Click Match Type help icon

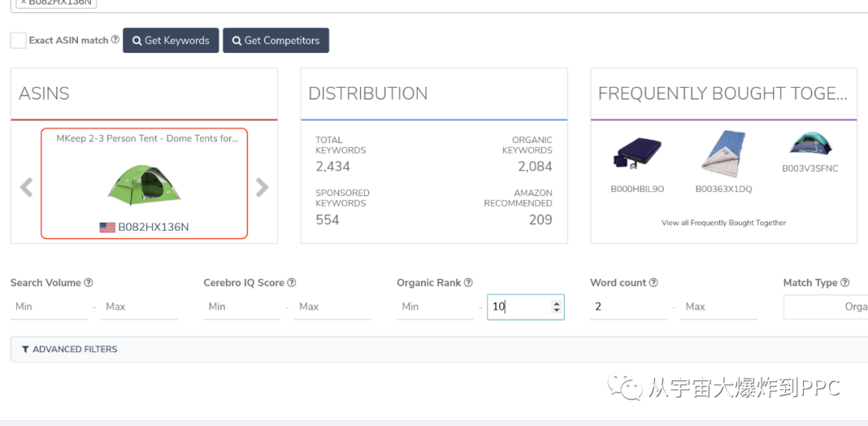coord(845,283)
